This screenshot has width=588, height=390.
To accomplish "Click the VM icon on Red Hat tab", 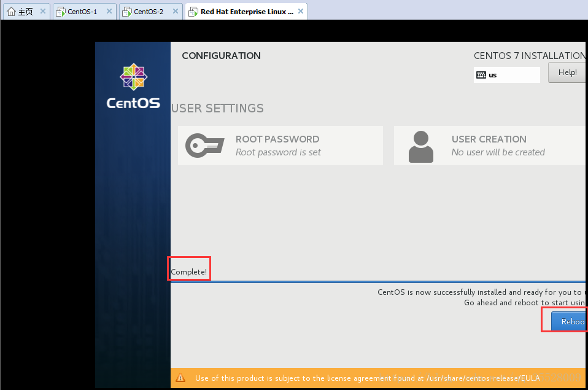I will (193, 12).
